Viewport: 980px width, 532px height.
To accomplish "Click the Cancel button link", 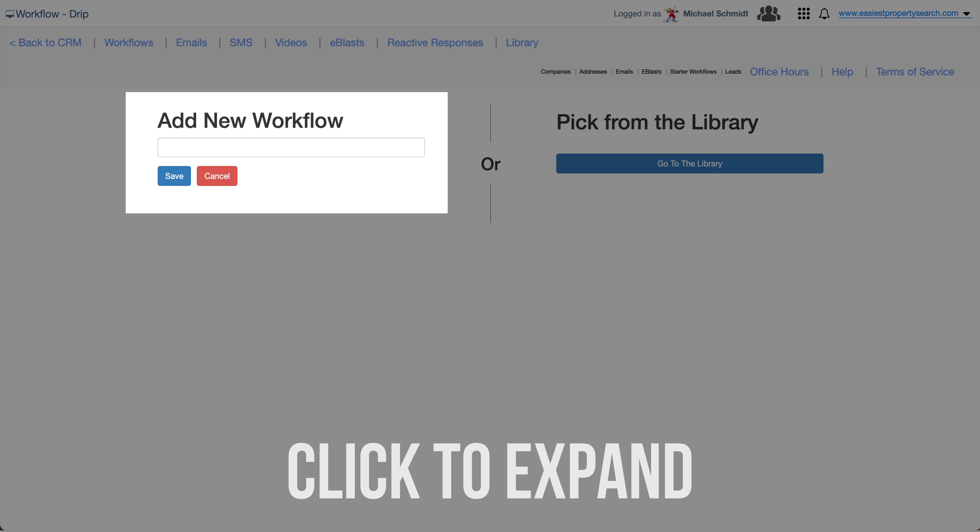I will (217, 176).
